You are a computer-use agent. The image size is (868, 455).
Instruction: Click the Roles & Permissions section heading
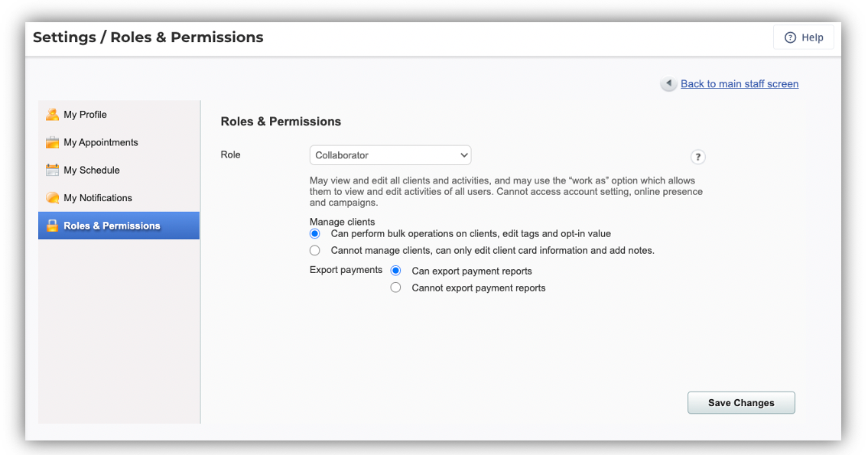pyautogui.click(x=281, y=122)
